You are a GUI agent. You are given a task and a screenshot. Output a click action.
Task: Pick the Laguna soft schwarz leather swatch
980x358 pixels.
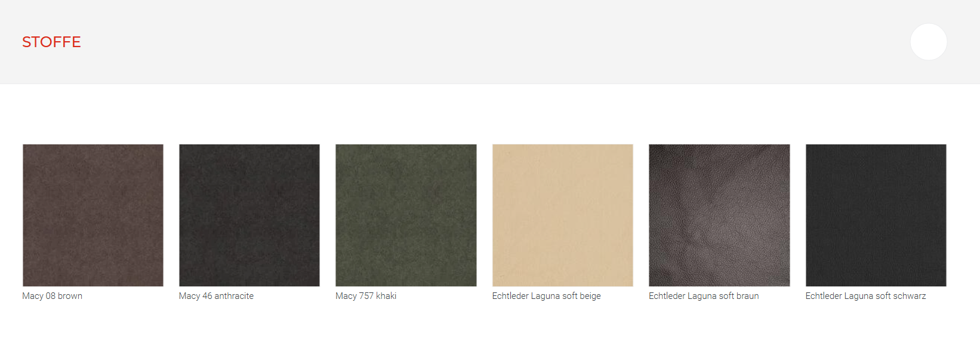click(876, 215)
